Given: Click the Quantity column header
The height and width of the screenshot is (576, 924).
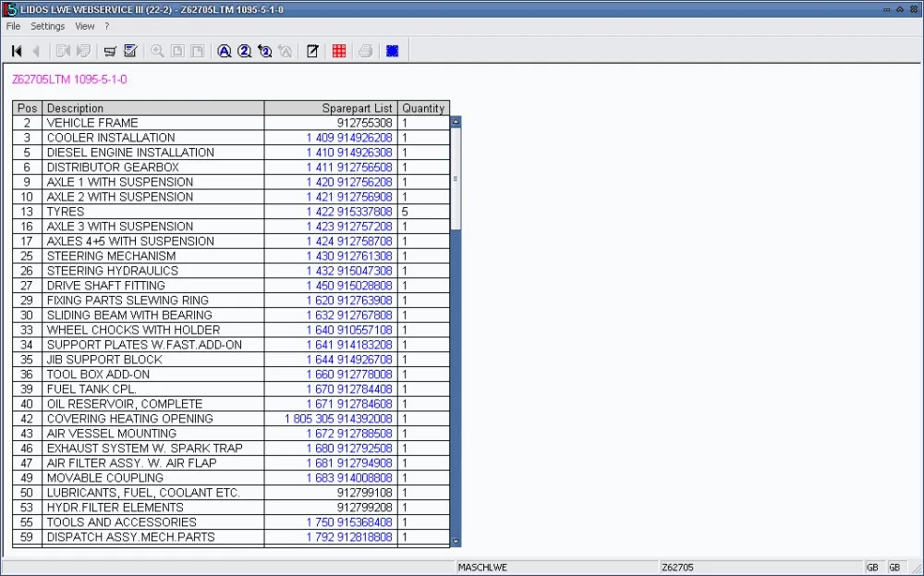Looking at the screenshot, I should [424, 108].
